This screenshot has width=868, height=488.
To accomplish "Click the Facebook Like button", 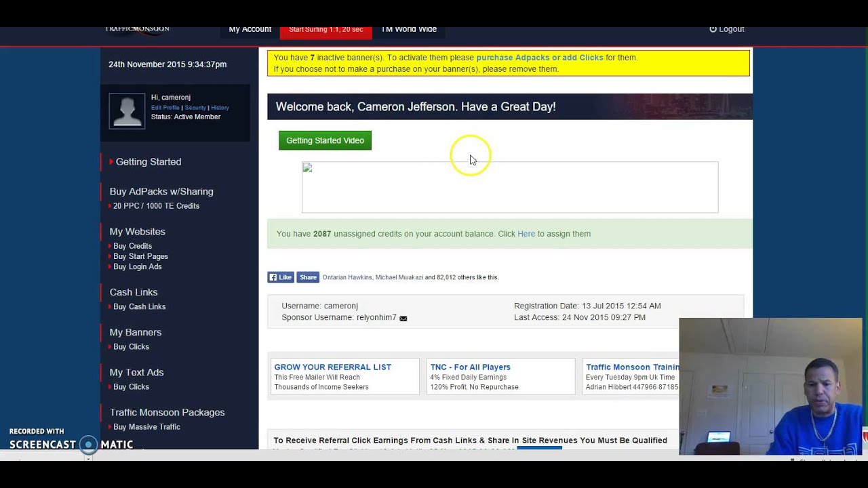I will coord(281,277).
